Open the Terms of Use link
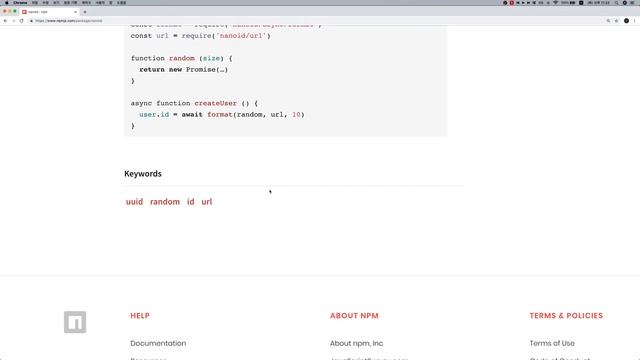This screenshot has width=640, height=360. (552, 343)
